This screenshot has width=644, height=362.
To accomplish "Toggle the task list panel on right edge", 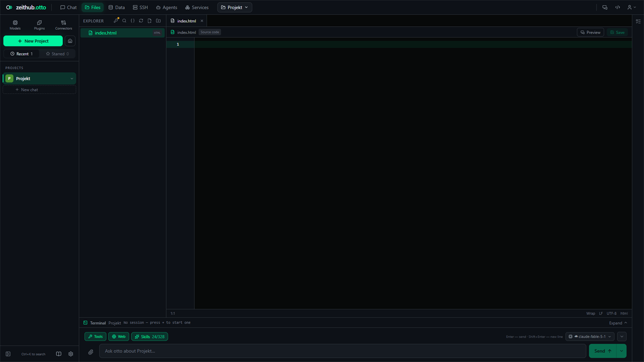I will [x=638, y=21].
